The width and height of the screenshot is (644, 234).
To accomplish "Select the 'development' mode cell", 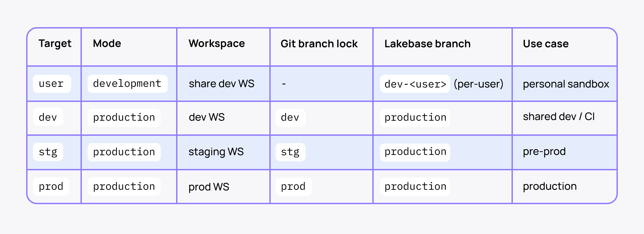I will [x=127, y=84].
